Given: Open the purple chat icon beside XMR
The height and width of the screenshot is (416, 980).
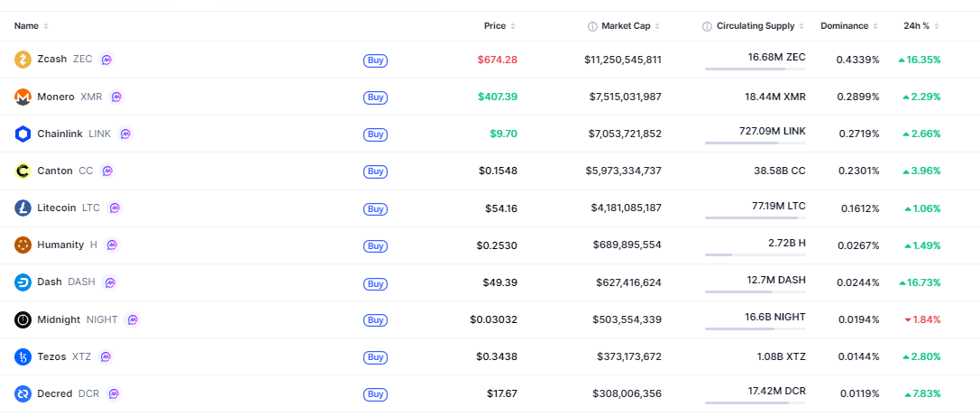Looking at the screenshot, I should coord(116,97).
